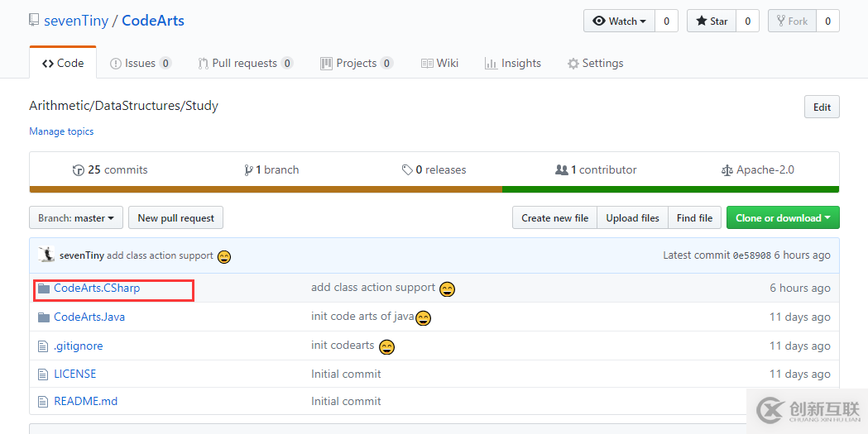Image resolution: width=868 pixels, height=434 pixels.
Task: Click '6 hours ago' in CodeArts.CSharp row
Action: pos(800,288)
